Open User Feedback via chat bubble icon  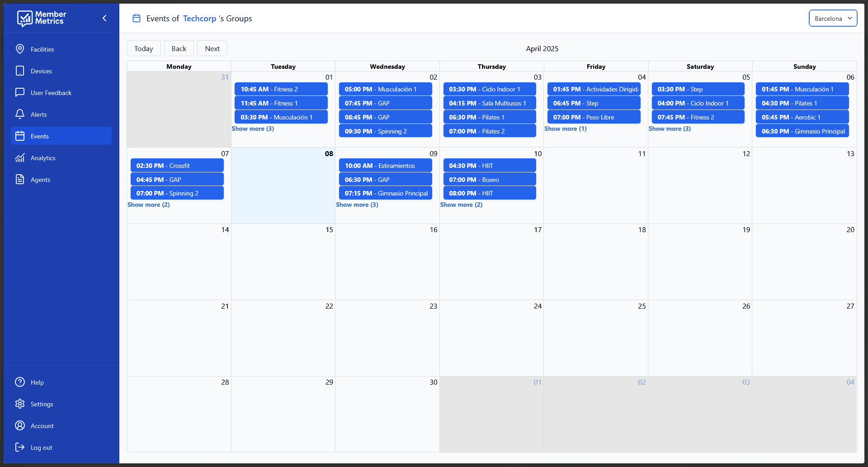(20, 92)
